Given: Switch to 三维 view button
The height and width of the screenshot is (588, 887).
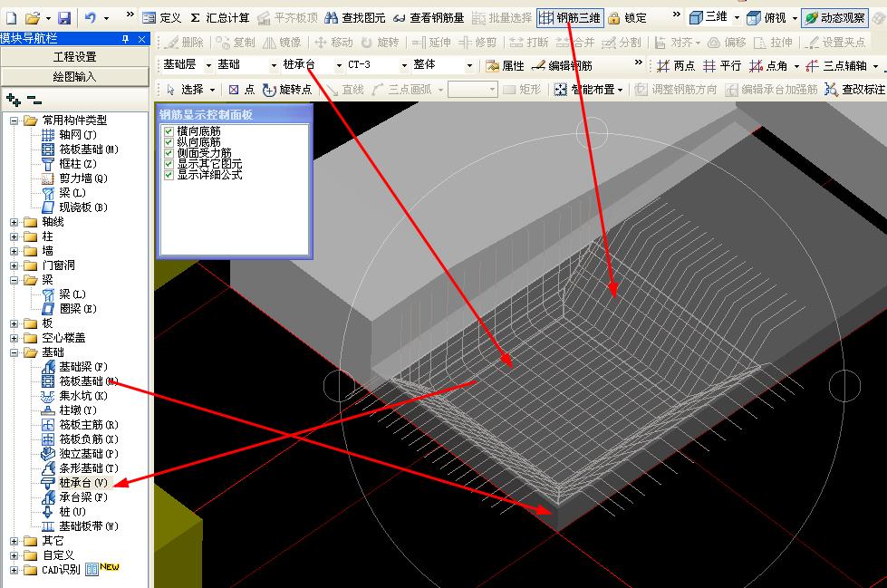Looking at the screenshot, I should pyautogui.click(x=709, y=17).
